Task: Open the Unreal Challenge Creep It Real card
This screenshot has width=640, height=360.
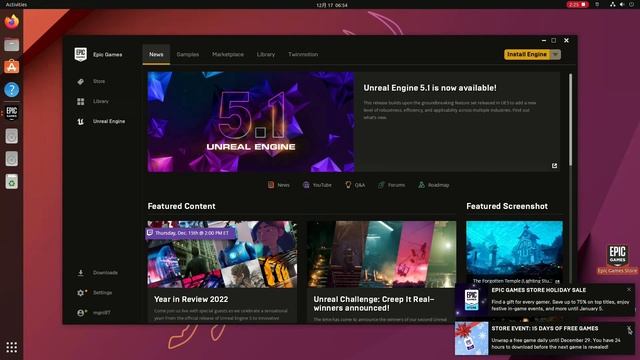Action: [381, 271]
